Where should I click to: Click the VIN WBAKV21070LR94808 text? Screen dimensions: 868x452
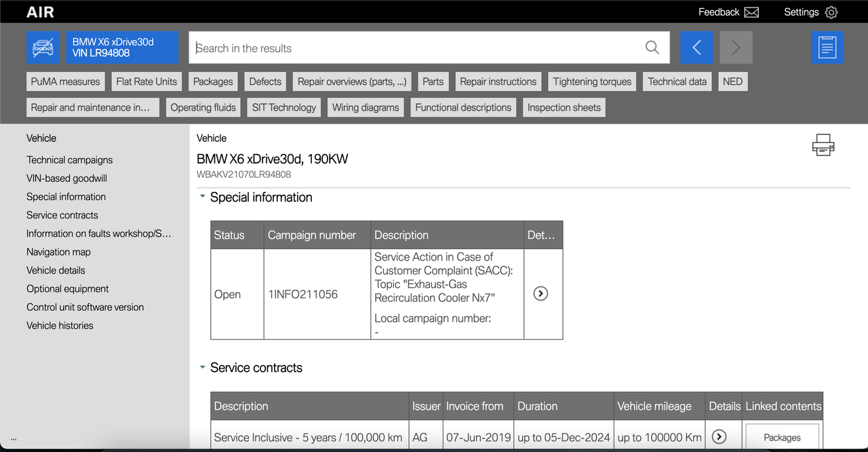click(243, 174)
